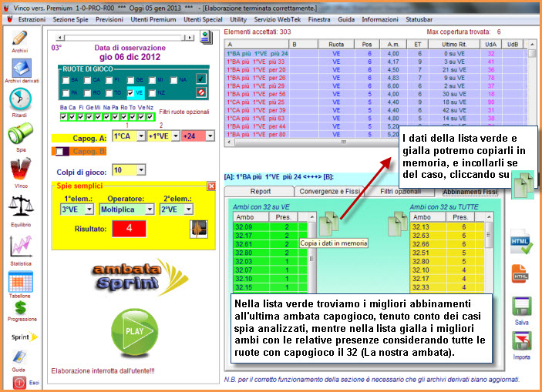Open the Sezione Spie menu

70,20
